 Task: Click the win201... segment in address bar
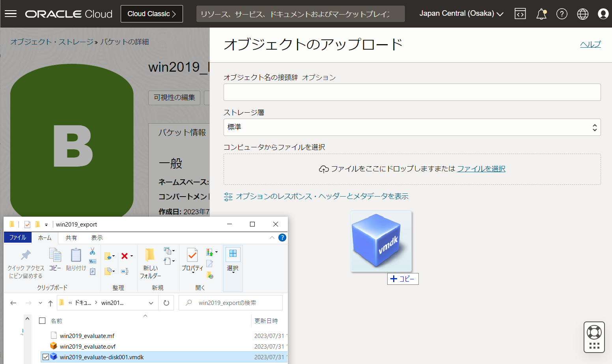112,303
